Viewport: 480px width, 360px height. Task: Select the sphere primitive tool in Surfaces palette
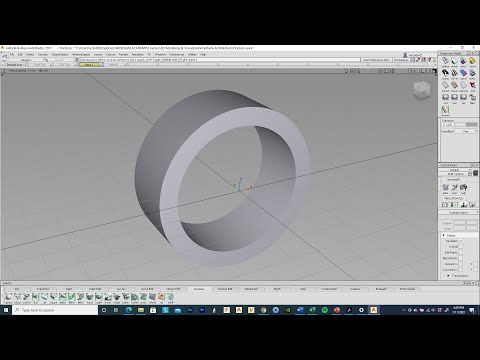[x=8, y=297]
